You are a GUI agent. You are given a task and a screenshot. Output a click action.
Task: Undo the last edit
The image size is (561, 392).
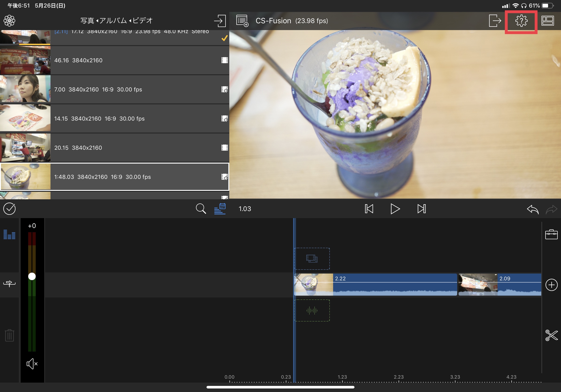532,209
